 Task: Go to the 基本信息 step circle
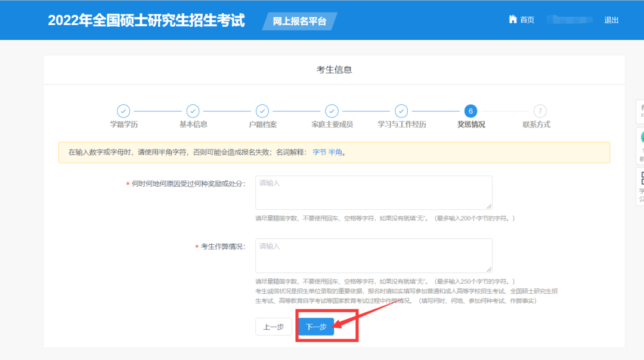tap(193, 111)
